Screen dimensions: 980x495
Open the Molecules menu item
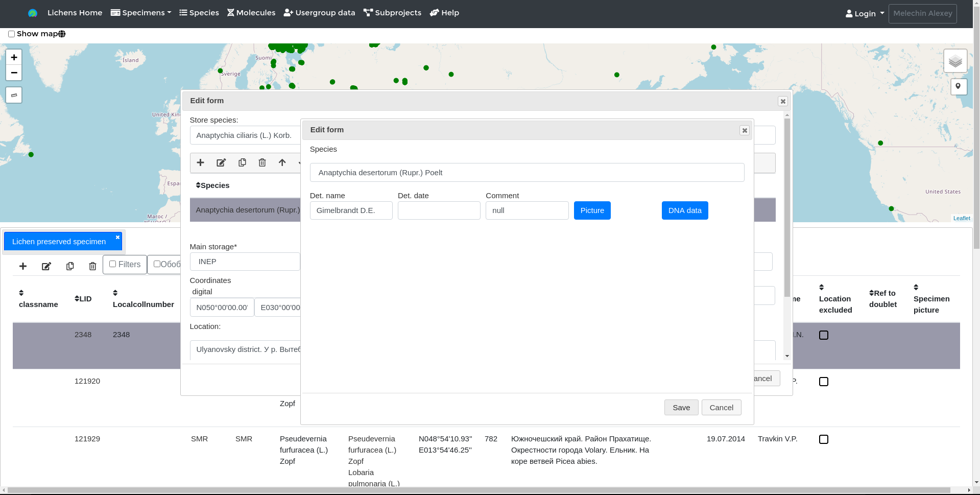251,13
